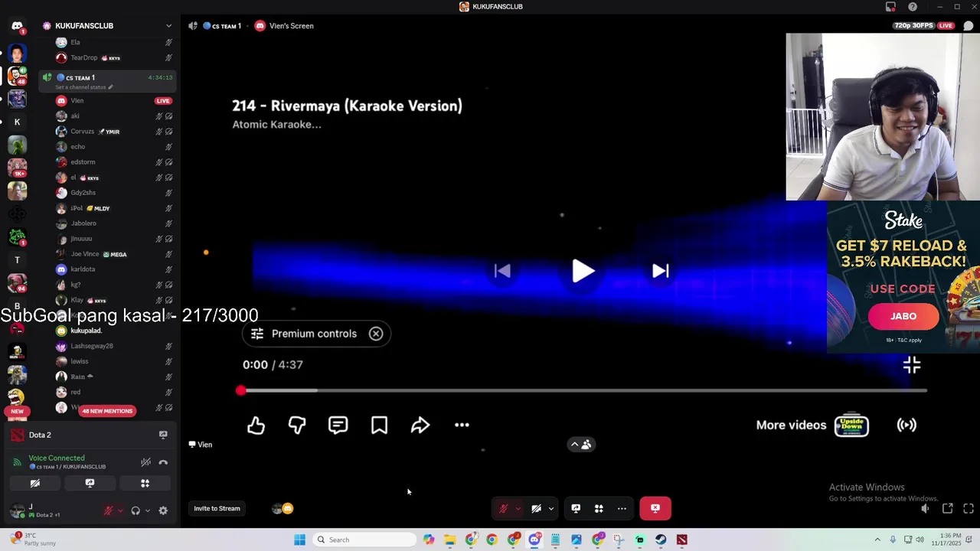Open Steam from taskbar
Screen dimensions: 980x551
[x=661, y=540]
